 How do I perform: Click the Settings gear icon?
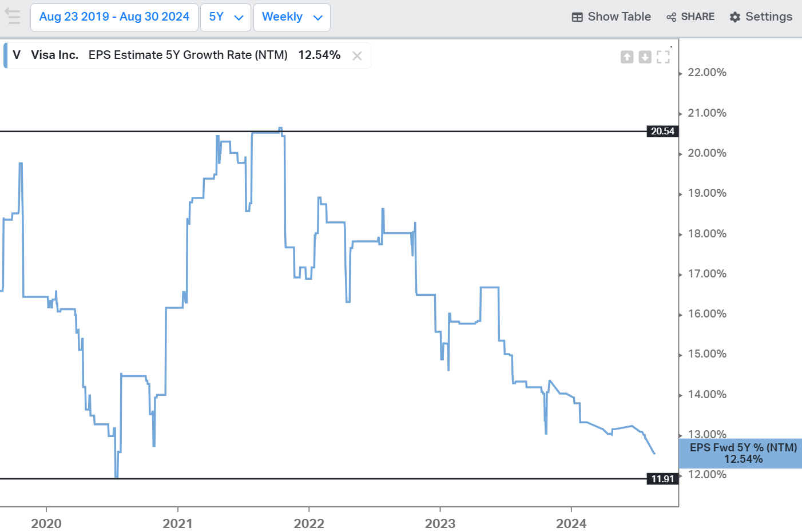point(735,17)
